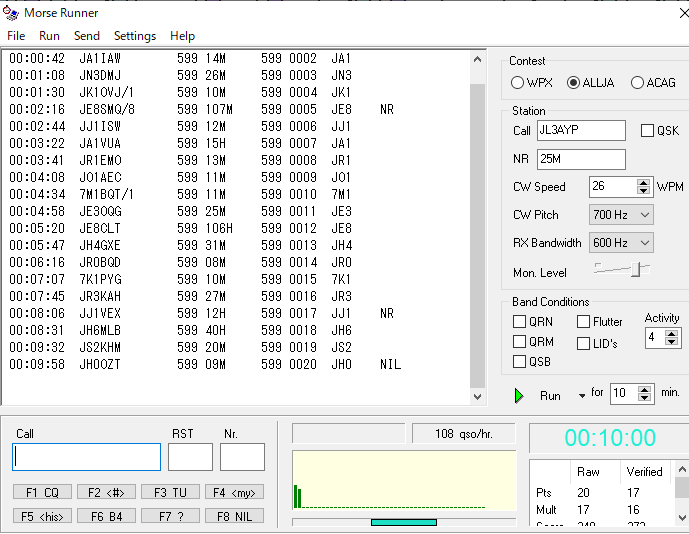Open the Run menu
The width and height of the screenshot is (689, 534).
49,36
